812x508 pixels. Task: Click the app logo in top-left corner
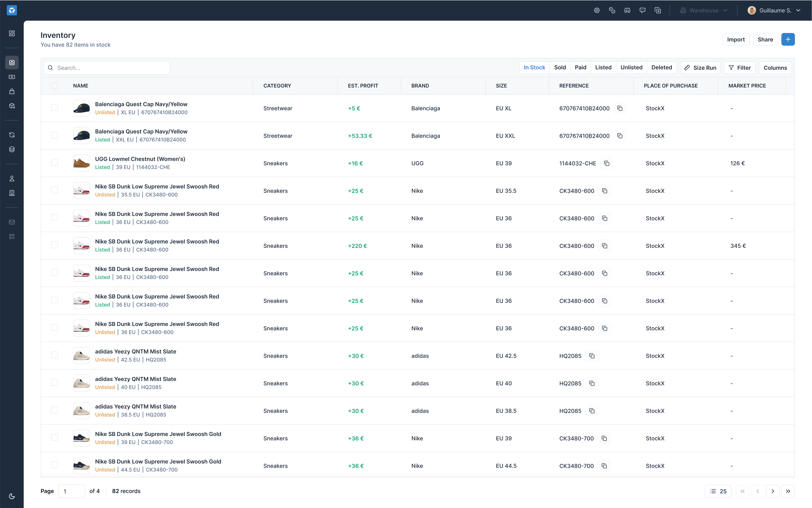coord(12,10)
